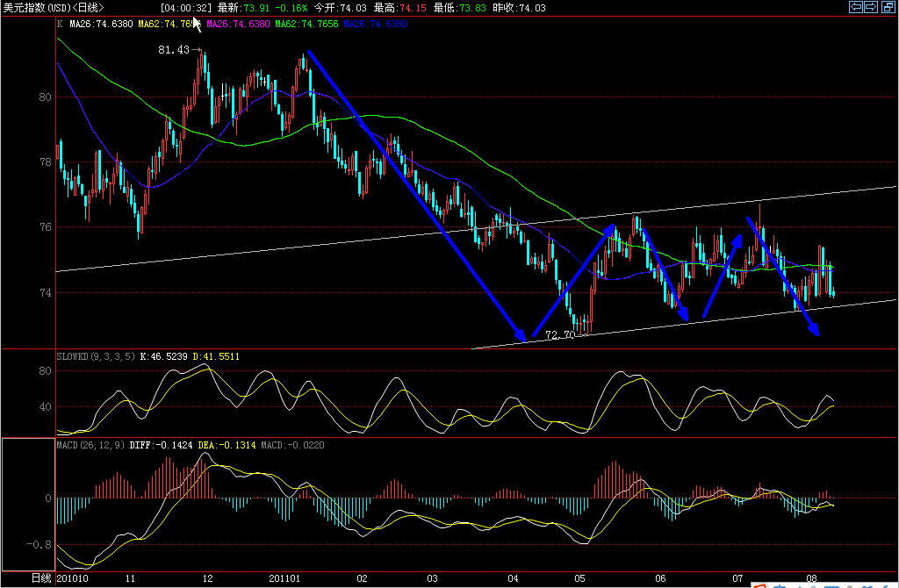899x588 pixels.
Task: Click the MACD(26,12,9) indicator title
Action: (90, 445)
